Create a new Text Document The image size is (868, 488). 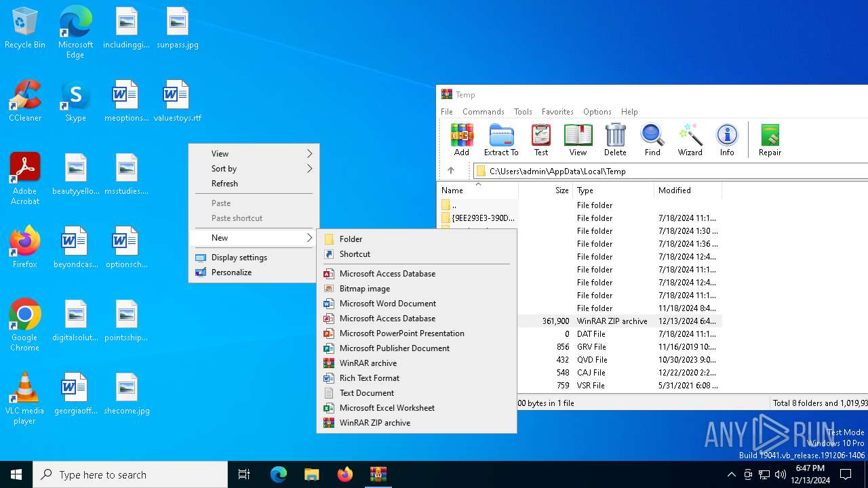click(416, 393)
